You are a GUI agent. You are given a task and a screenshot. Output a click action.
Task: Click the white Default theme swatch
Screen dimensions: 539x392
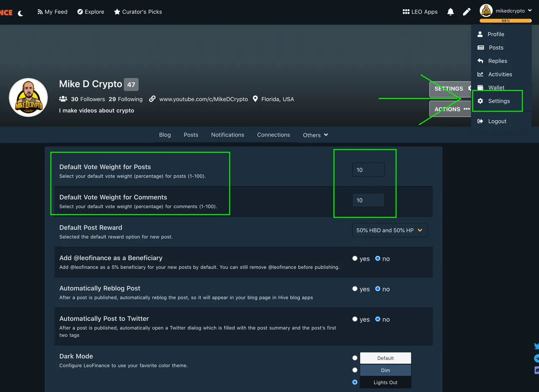click(x=385, y=358)
